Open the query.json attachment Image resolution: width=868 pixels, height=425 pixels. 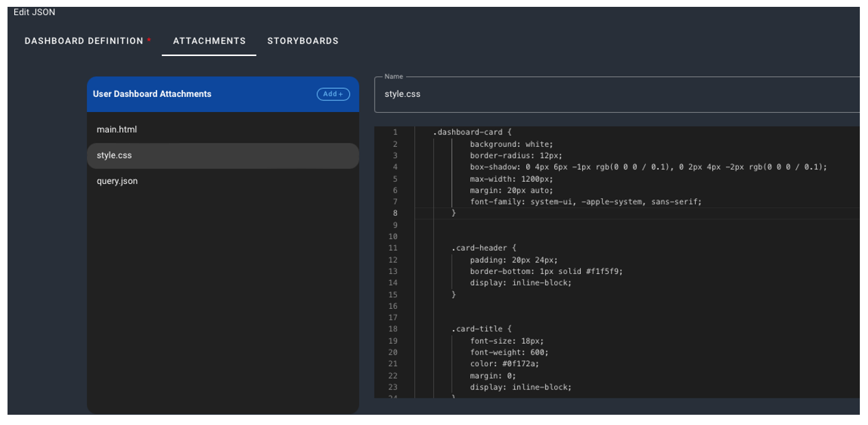tap(117, 181)
